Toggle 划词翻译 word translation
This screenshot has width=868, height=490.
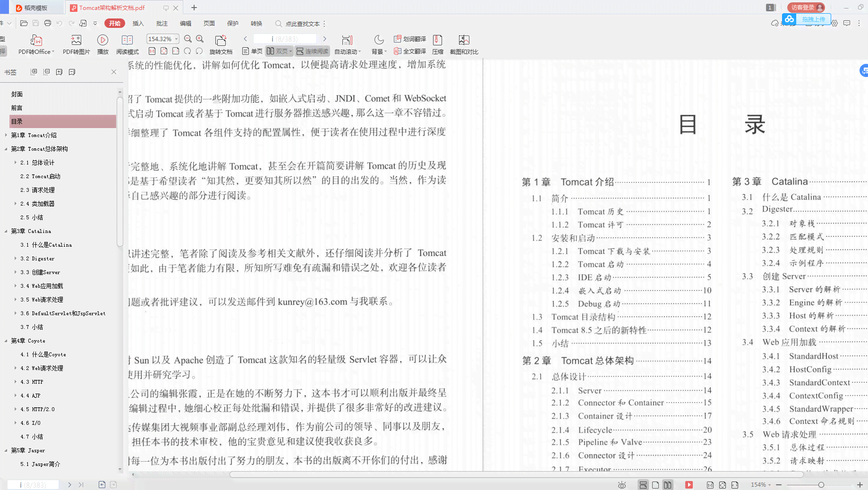pos(410,39)
